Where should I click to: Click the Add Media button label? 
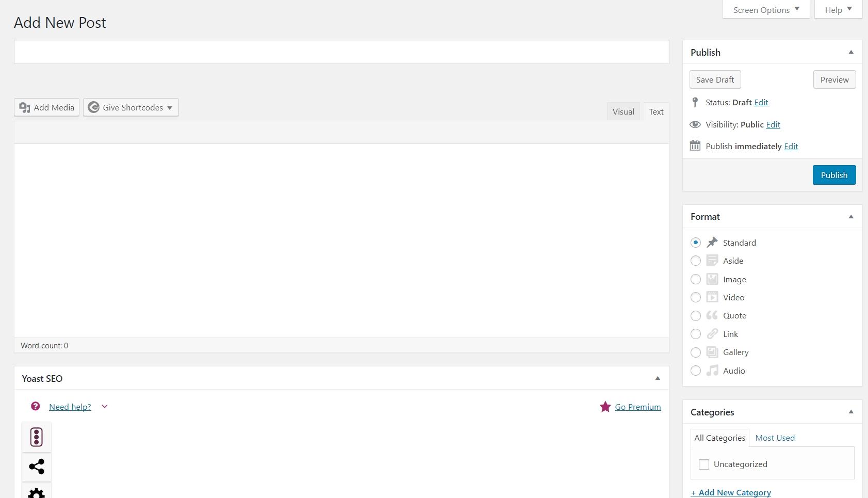pyautogui.click(x=54, y=107)
